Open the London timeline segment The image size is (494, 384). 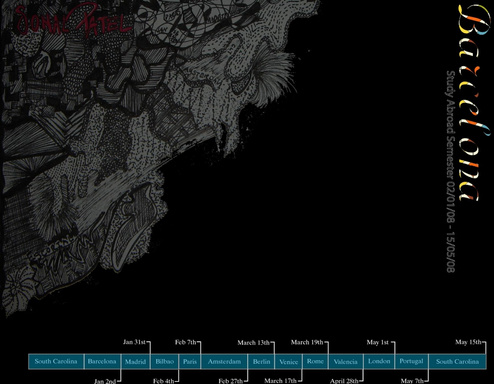point(379,361)
